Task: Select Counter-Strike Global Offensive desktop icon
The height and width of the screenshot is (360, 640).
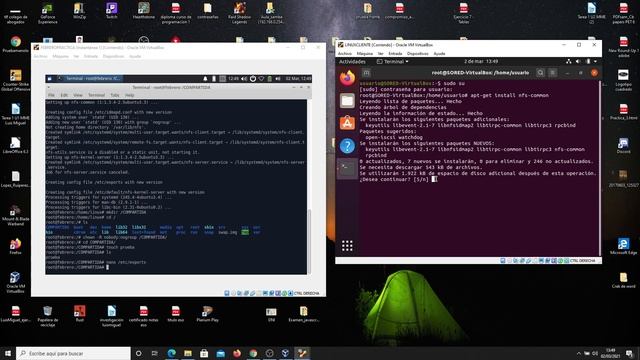Action: tap(16, 80)
